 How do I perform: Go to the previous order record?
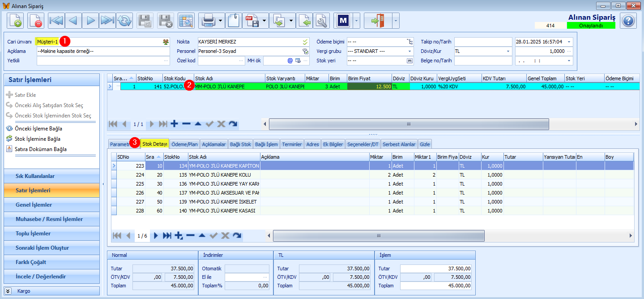73,21
